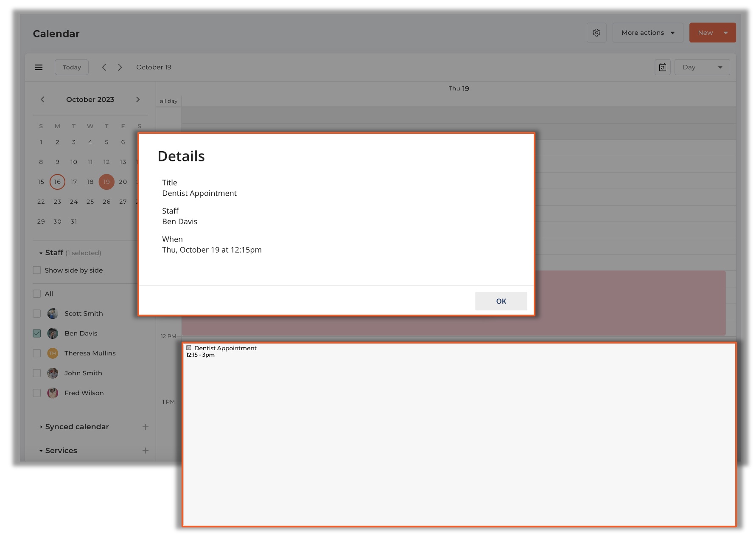Screen dimensions: 756x535
Task: Check the Scott Smith staff checkbox
Action: 37,314
